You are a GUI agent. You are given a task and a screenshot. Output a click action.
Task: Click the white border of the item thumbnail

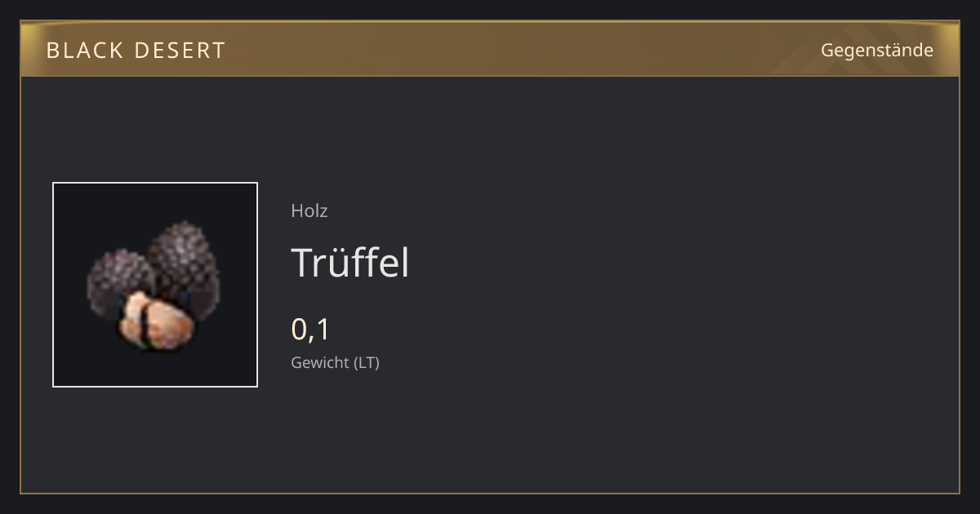(x=155, y=183)
